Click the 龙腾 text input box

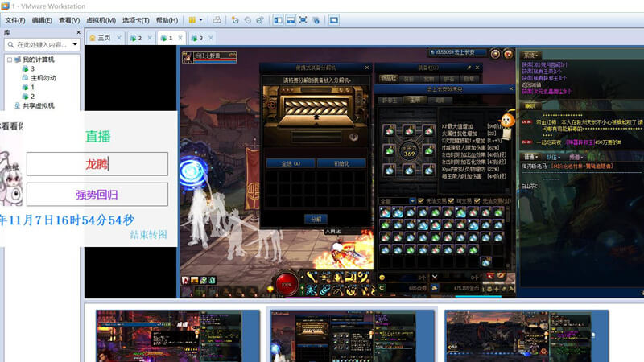click(97, 164)
